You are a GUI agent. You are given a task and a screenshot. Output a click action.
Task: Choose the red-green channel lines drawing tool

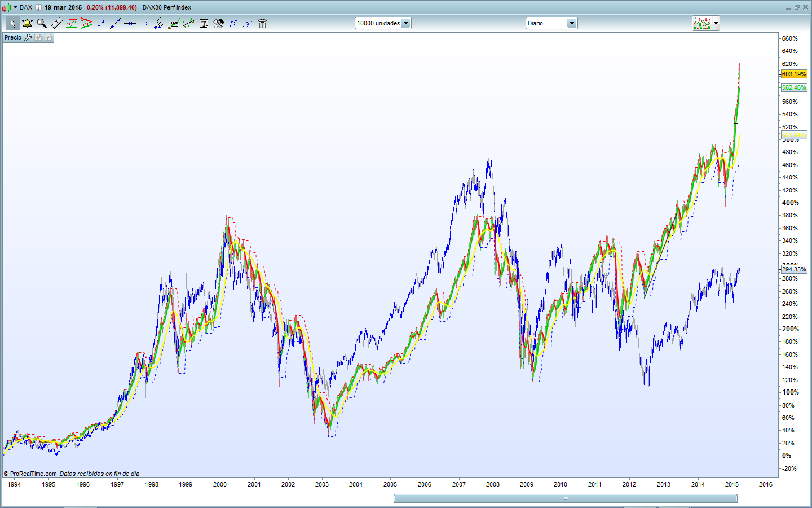tap(72, 23)
